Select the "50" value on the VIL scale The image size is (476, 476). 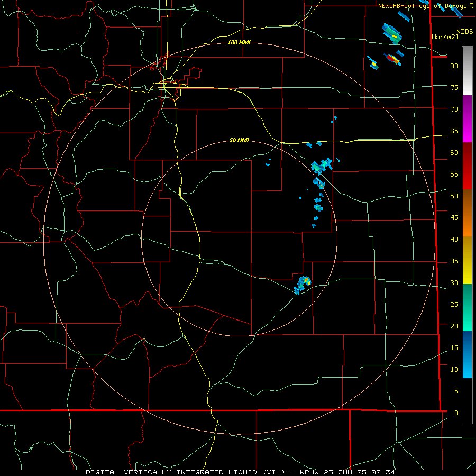(x=454, y=196)
